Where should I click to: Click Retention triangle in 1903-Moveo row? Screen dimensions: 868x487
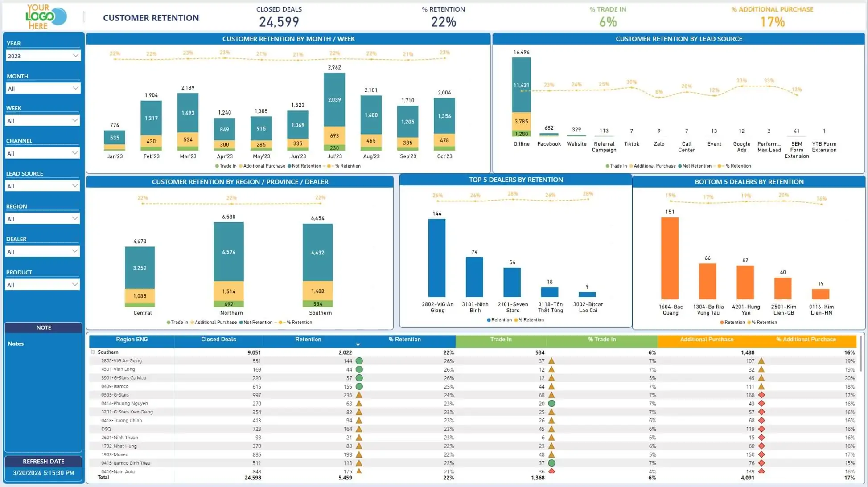pyautogui.click(x=359, y=454)
